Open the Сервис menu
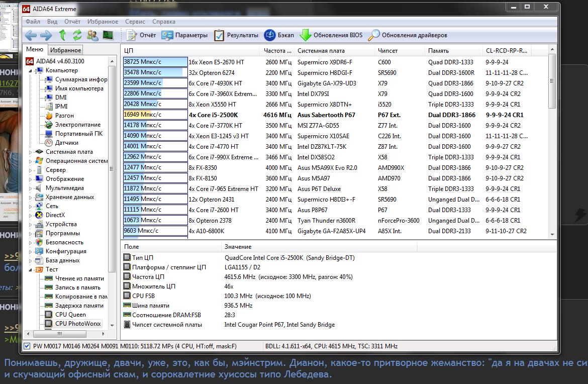This screenshot has height=384, width=588. coord(135,22)
